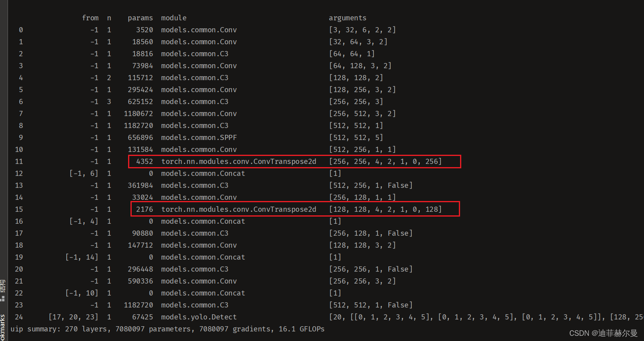Click the CSDN watermark text
The image size is (644, 341).
(603, 333)
